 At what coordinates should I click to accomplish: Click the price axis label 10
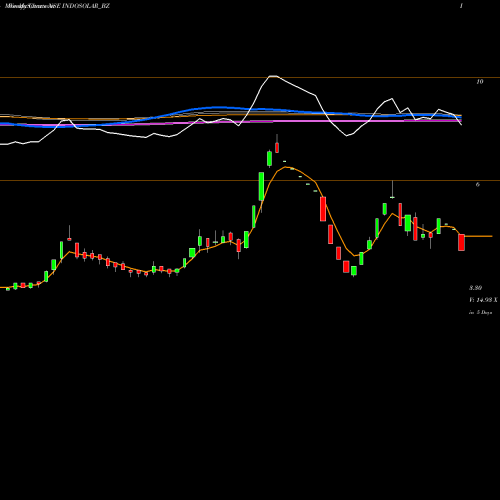[479, 82]
